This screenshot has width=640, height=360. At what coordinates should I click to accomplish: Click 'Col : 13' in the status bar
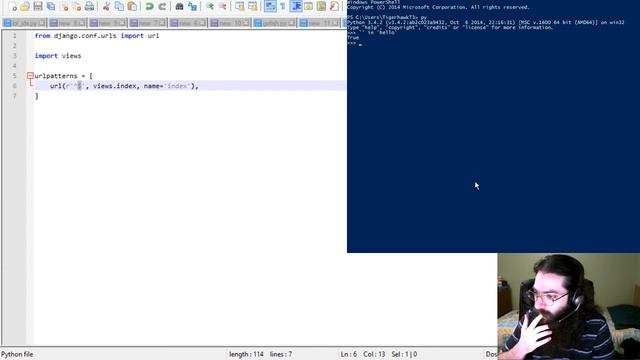click(x=374, y=354)
